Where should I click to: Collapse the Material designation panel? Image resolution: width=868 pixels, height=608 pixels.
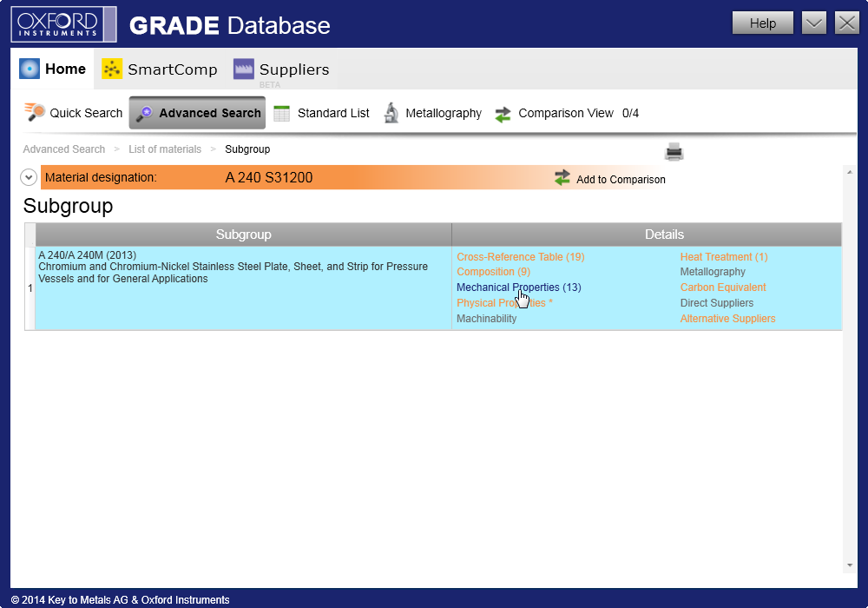coord(29,177)
